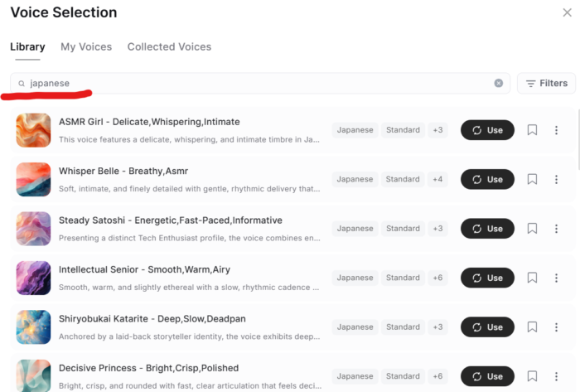Use the Steady Satoshi voice
Image resolution: width=580 pixels, height=392 pixels.
pyautogui.click(x=487, y=229)
